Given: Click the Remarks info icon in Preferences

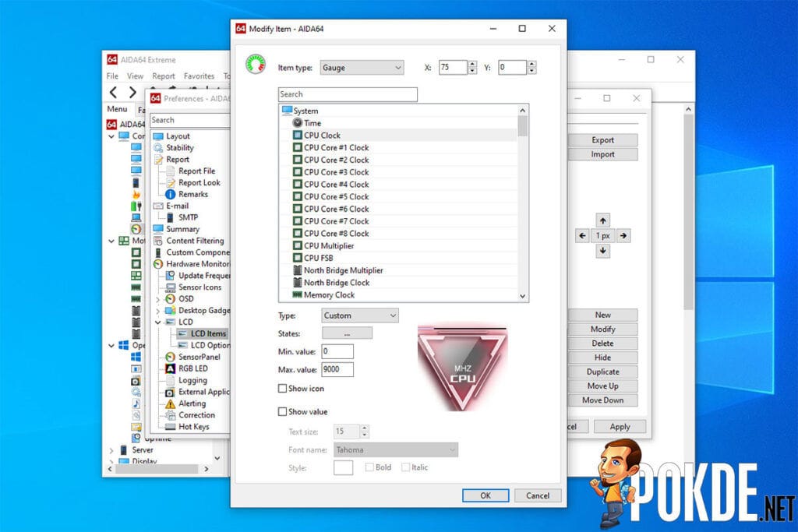Looking at the screenshot, I should point(171,194).
